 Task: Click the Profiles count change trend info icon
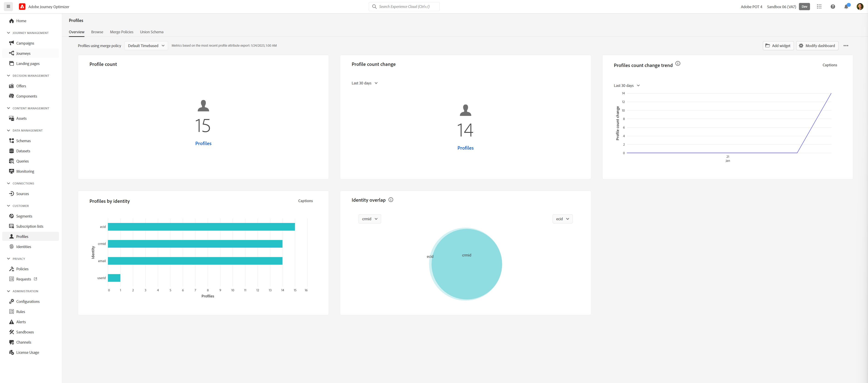coord(678,64)
